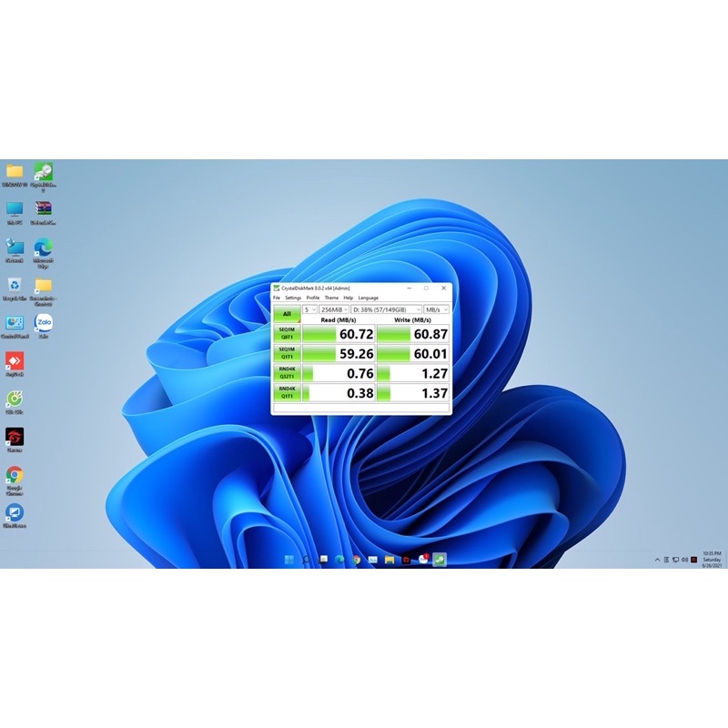Open the drive selector showing D: 38%

click(387, 309)
